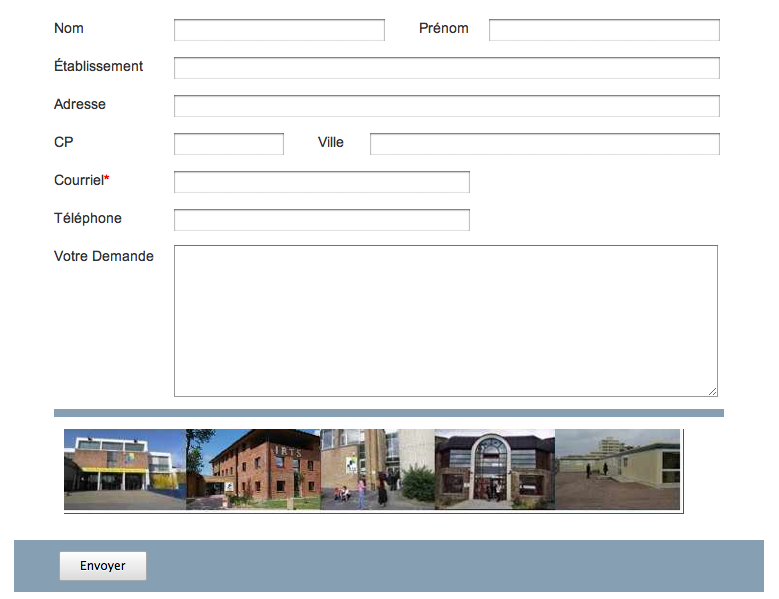Focus the CP postal code box
Screen dimensions: 779x599
tap(229, 144)
